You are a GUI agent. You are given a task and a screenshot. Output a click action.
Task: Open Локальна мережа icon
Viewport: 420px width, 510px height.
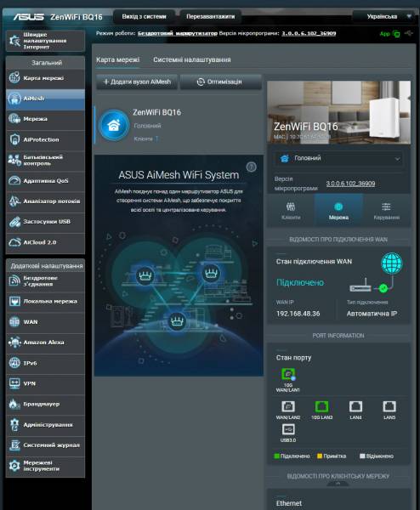14,301
